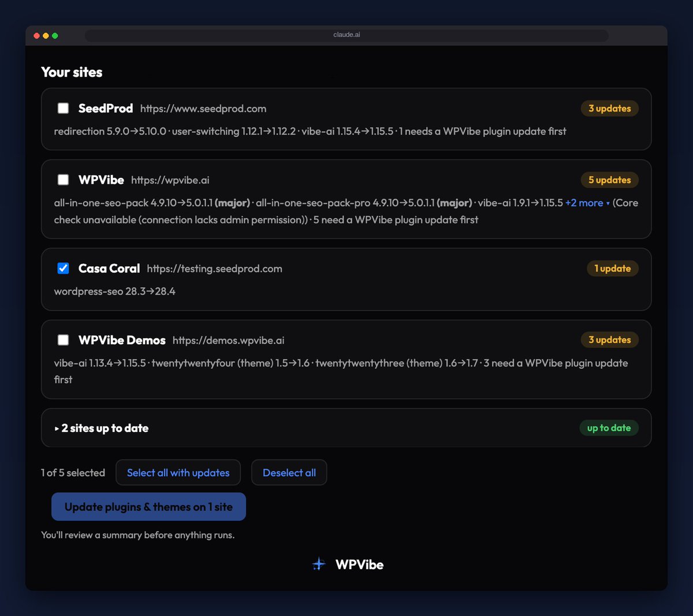Click 'twentytwentyfour (theme) 1.5→1.6' text
The width and height of the screenshot is (693, 616).
(230, 363)
